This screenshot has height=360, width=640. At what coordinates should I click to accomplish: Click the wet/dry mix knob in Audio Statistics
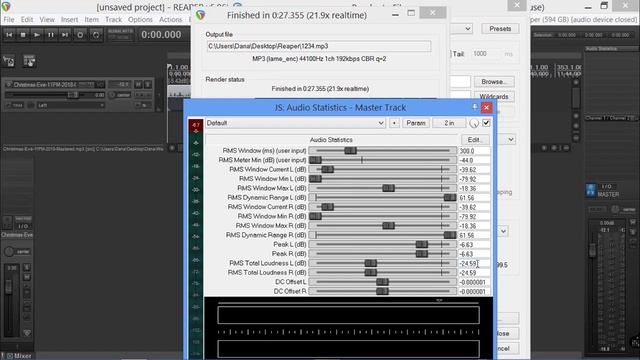click(x=474, y=123)
